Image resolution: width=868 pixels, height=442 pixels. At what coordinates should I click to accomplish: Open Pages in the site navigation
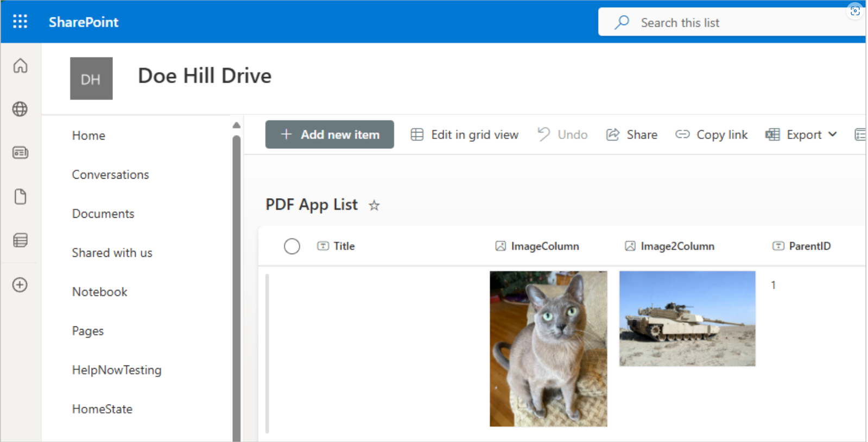88,331
